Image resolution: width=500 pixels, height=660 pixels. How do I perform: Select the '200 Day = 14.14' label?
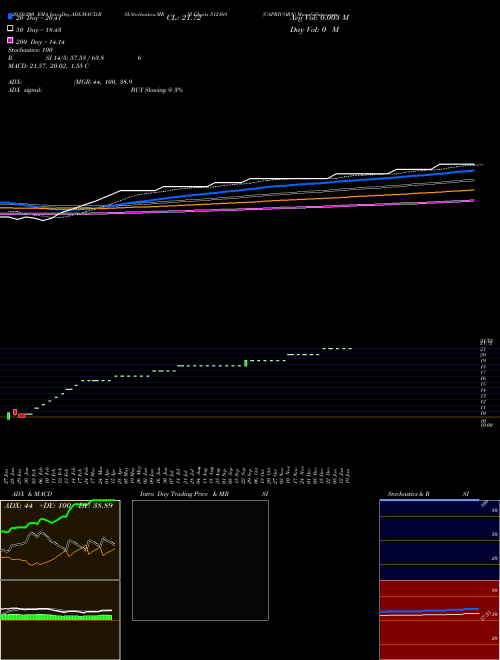40,42
